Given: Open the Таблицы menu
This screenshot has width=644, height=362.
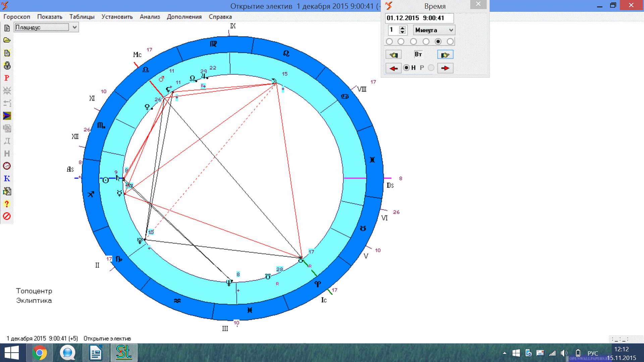Looking at the screenshot, I should coord(82,17).
